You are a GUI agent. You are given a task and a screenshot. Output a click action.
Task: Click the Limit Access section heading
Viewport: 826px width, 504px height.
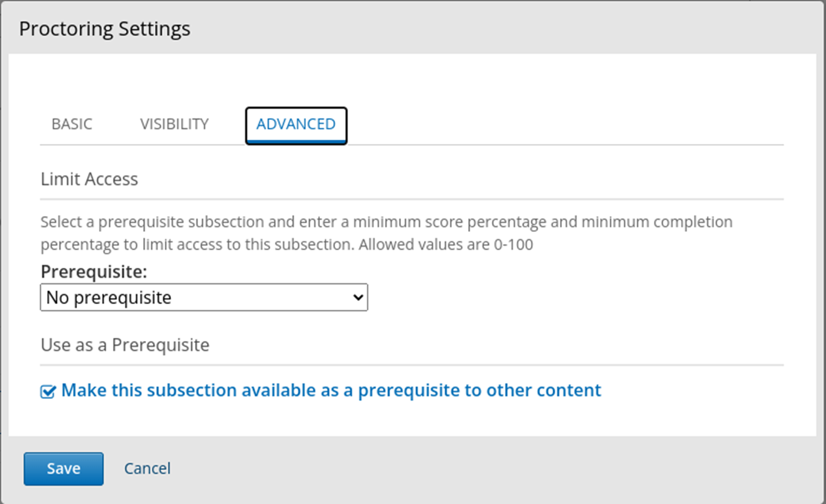click(89, 179)
